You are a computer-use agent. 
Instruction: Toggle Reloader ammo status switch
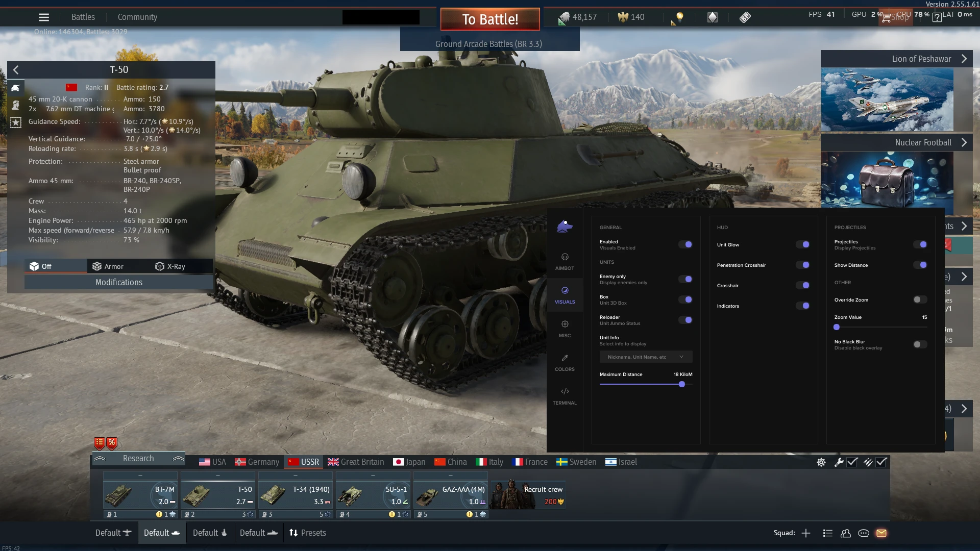point(685,320)
